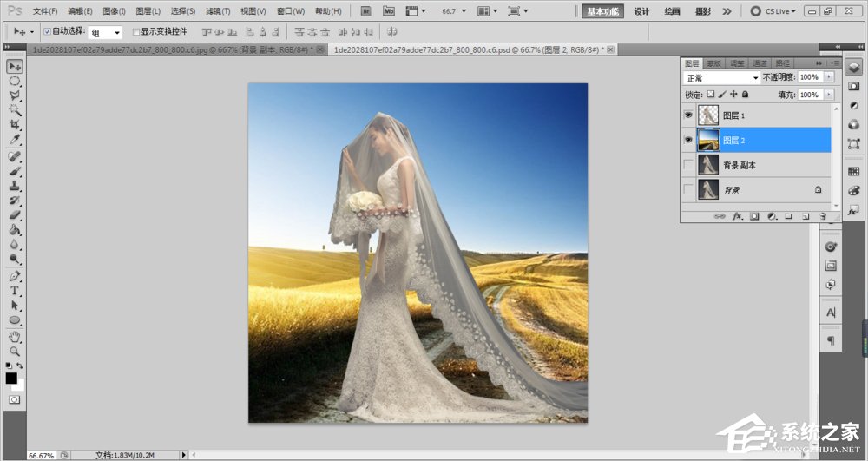Activate the Zoom tool in toolbox
Screen dimensions: 868x461
(x=15, y=352)
